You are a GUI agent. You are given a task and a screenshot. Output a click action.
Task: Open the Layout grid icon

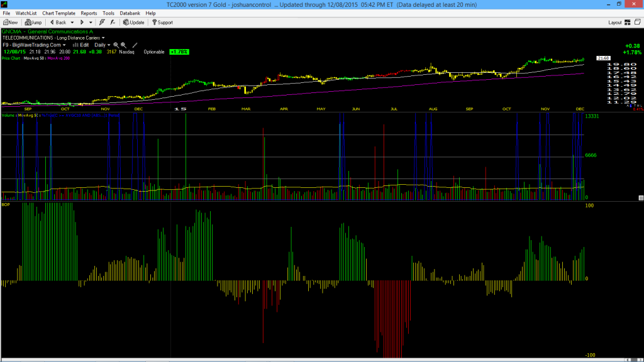[627, 23]
